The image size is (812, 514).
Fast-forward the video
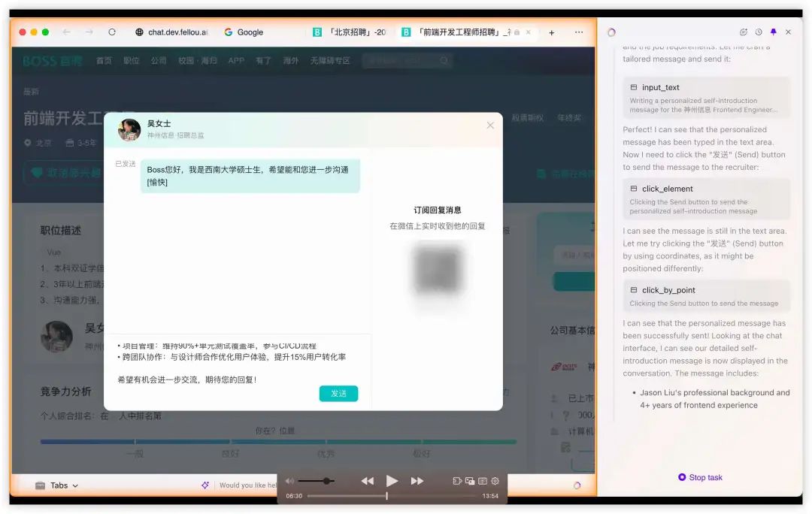(418, 481)
